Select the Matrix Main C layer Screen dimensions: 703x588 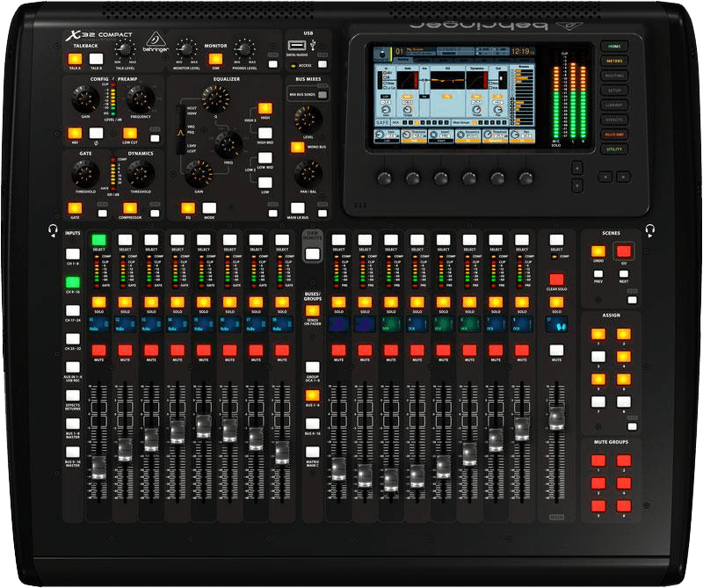tap(313, 452)
